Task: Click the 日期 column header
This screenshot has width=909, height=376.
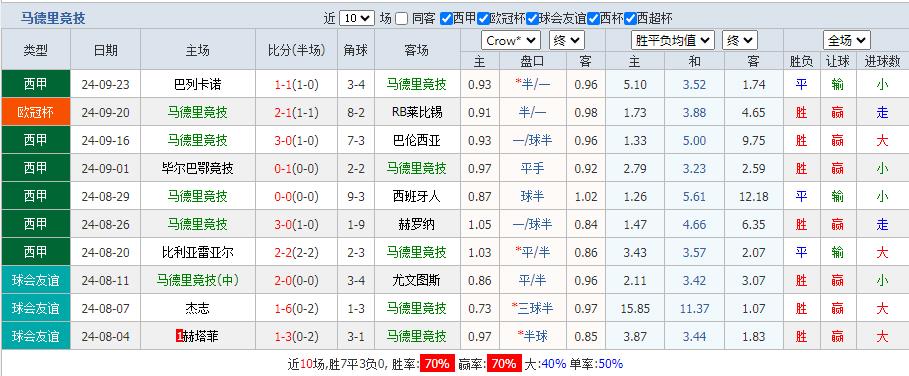Action: point(106,50)
